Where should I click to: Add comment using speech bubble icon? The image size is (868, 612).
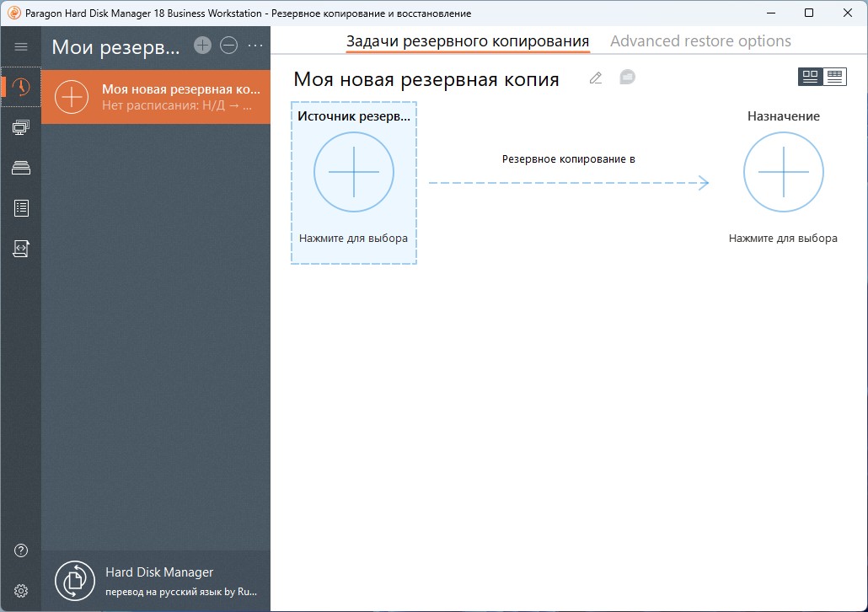(x=627, y=77)
